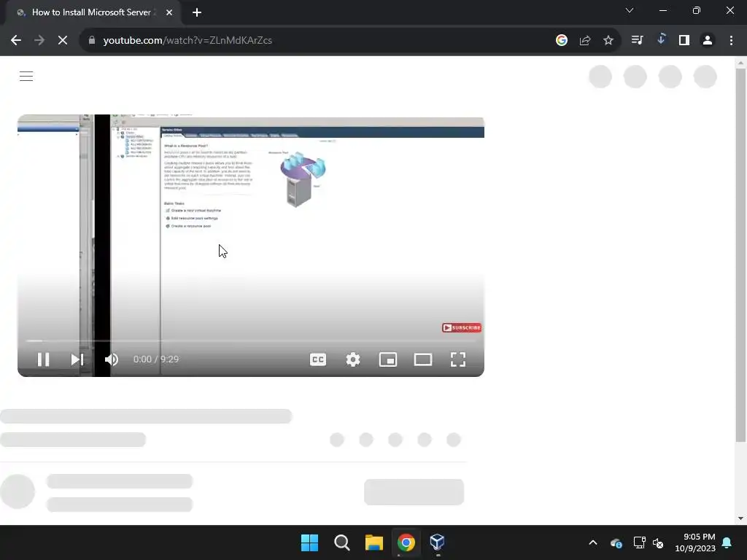This screenshot has width=747, height=560.
Task: Click page vertical scrollbar thumb
Action: 740,254
